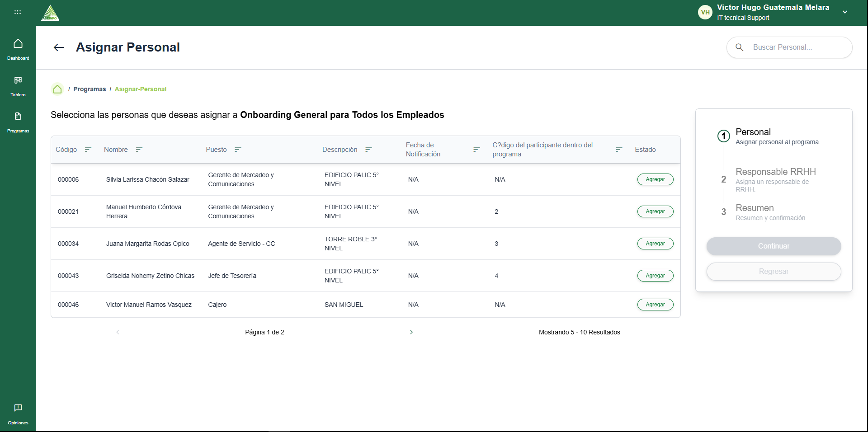Click code 000043 cell
This screenshot has width=868, height=432.
tap(68, 276)
